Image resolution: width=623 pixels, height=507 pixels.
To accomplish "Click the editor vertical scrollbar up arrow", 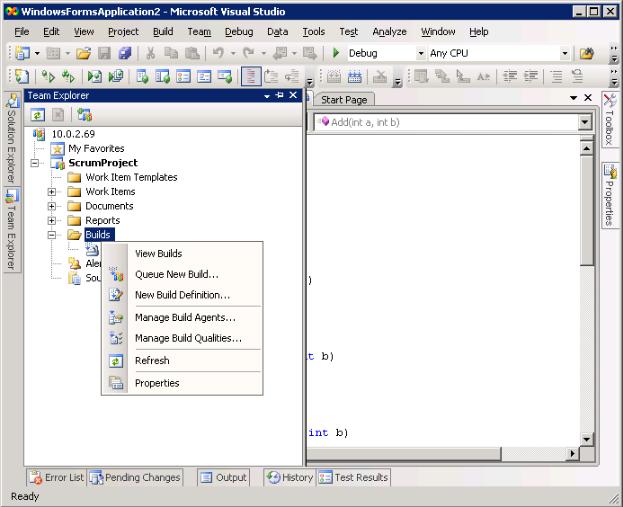I will point(586,149).
